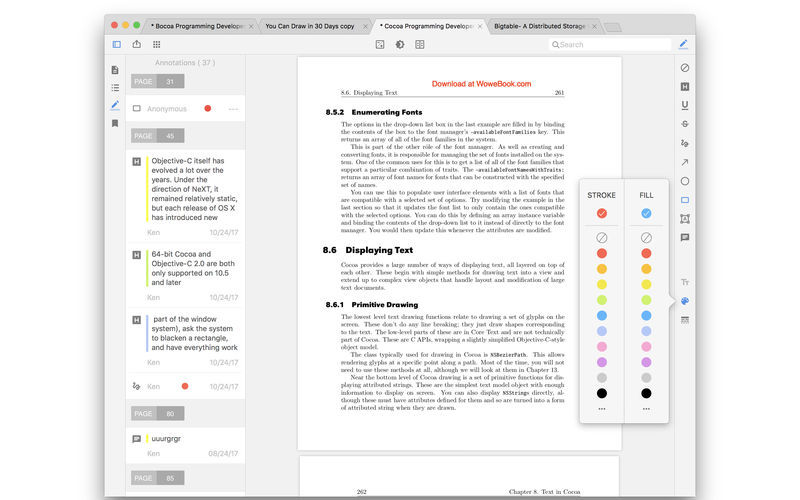Pick the pink fill color
Viewport: 800px width, 500px height.
coord(646,346)
